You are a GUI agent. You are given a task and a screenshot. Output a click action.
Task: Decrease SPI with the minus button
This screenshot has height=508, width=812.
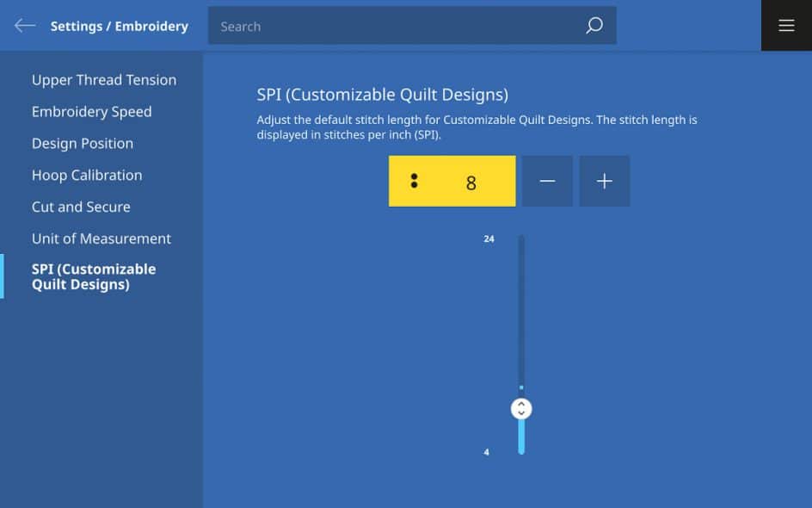point(547,181)
